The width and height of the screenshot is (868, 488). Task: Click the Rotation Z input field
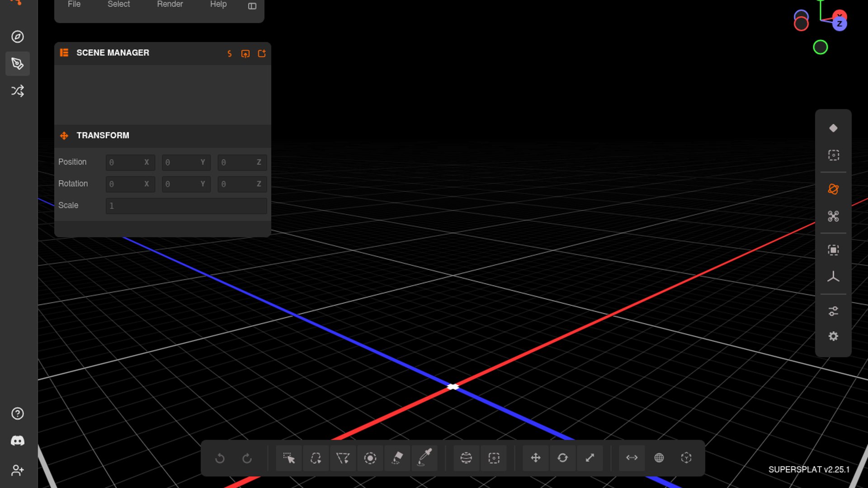point(242,184)
